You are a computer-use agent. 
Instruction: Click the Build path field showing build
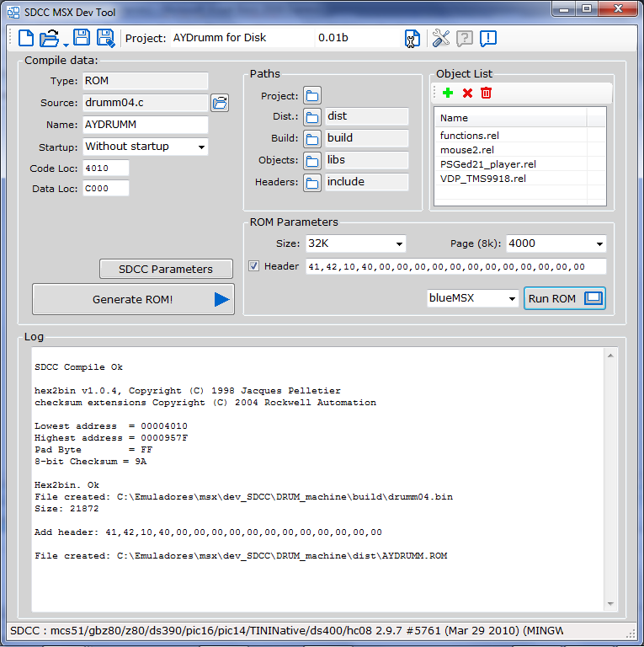point(366,138)
